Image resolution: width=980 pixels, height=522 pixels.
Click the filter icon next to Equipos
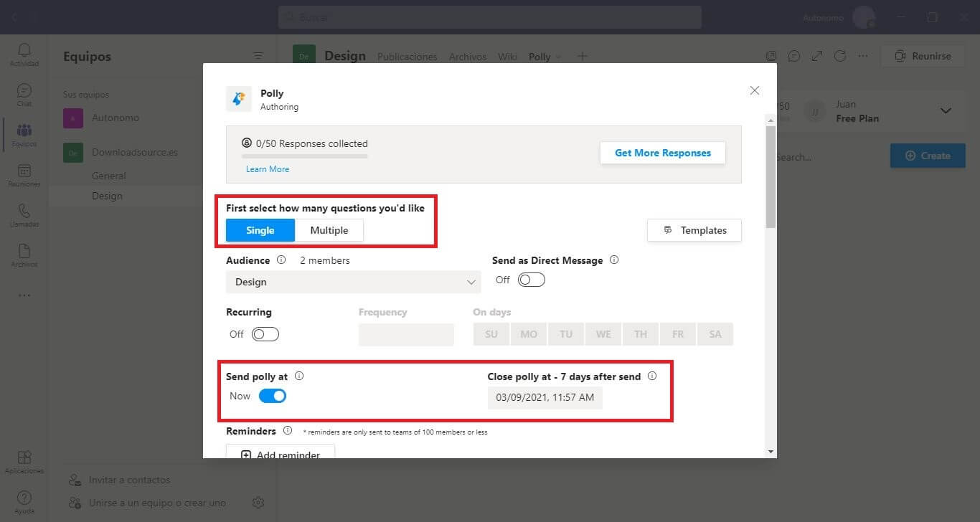point(258,56)
